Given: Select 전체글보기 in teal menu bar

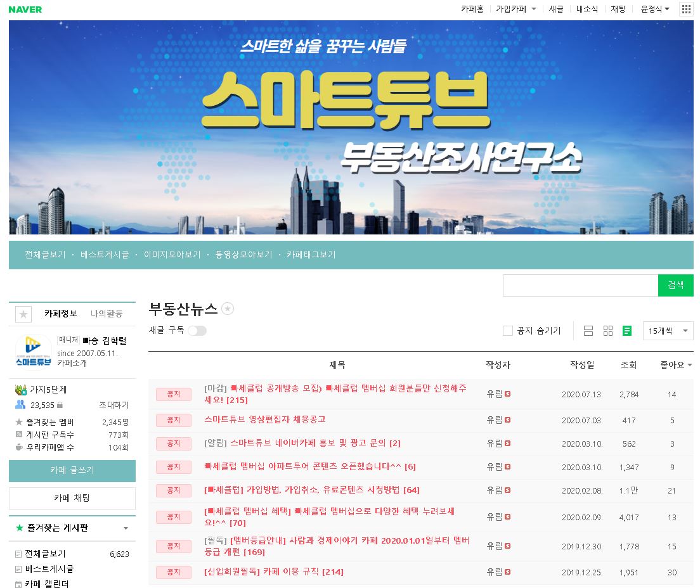Looking at the screenshot, I should coord(45,255).
